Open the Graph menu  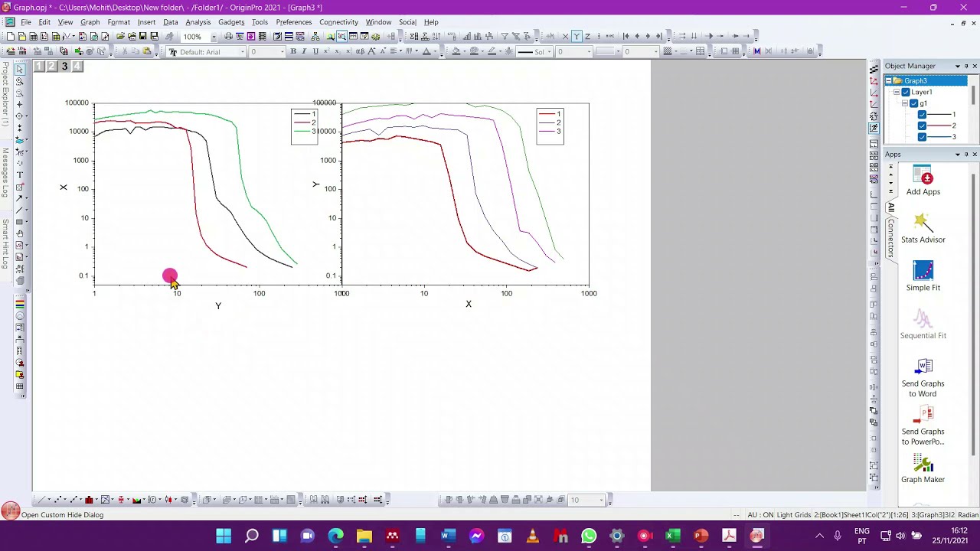(90, 22)
